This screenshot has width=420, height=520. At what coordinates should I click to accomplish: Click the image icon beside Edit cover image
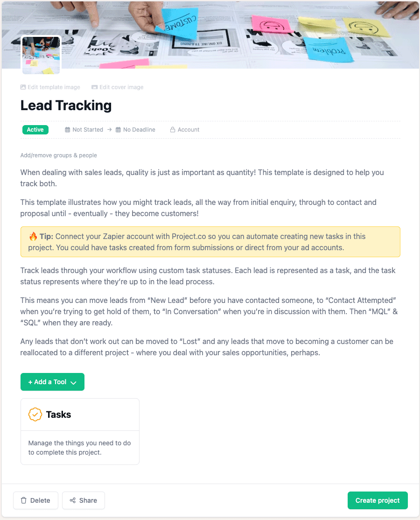pos(94,87)
